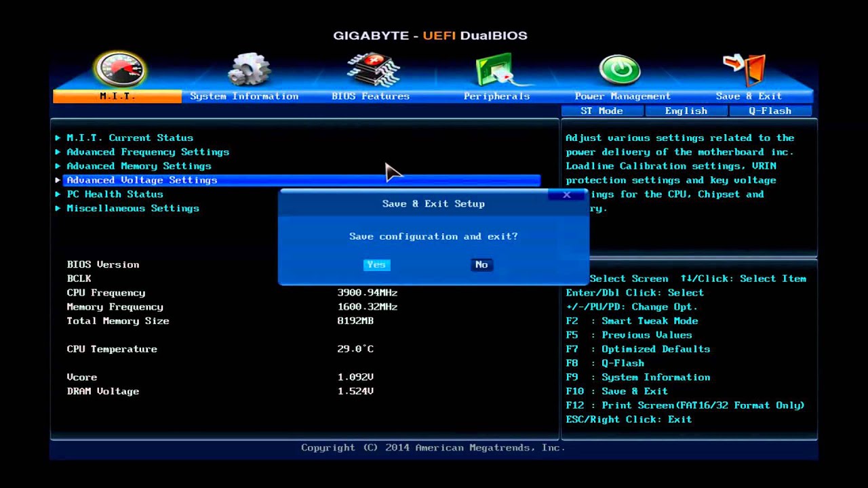
Task: Click the F5 Previous Values hint
Action: (629, 335)
